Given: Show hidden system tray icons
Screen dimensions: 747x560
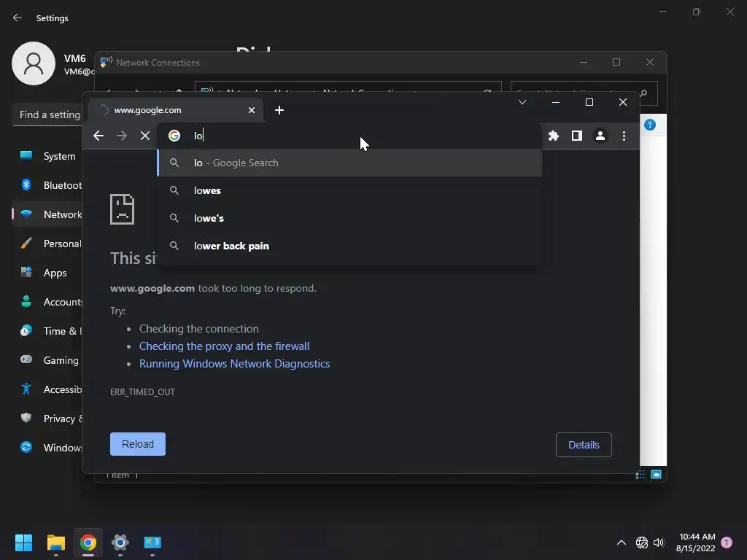Looking at the screenshot, I should pyautogui.click(x=622, y=542).
